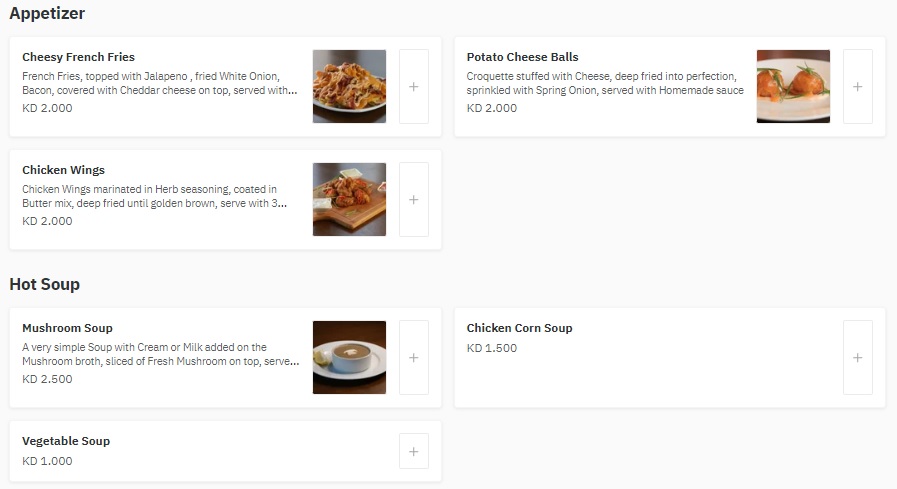
Task: Add Mushroom Soup with plus icon
Action: pyautogui.click(x=414, y=357)
